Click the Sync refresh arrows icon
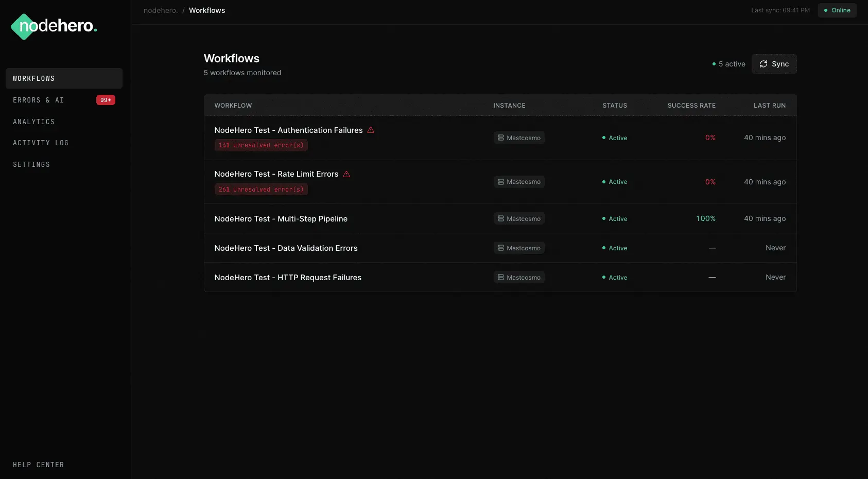The height and width of the screenshot is (479, 868). coord(763,64)
